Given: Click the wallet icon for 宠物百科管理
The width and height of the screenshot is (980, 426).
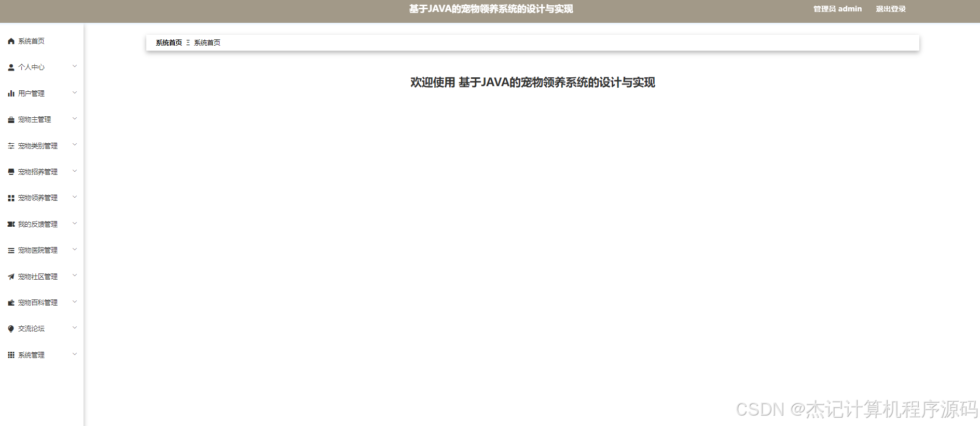Looking at the screenshot, I should pyautogui.click(x=11, y=303).
